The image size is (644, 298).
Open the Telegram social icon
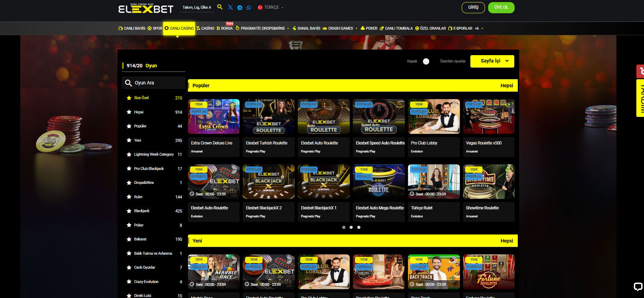tap(240, 8)
